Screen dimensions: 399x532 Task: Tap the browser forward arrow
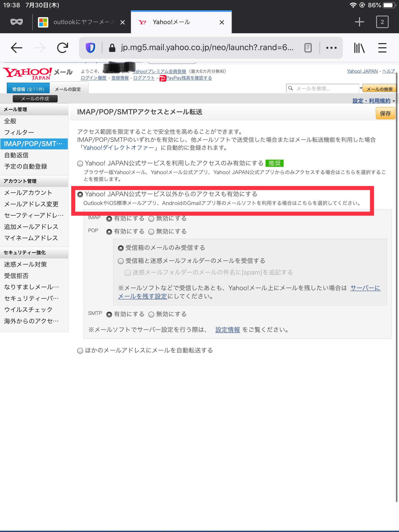point(39,48)
